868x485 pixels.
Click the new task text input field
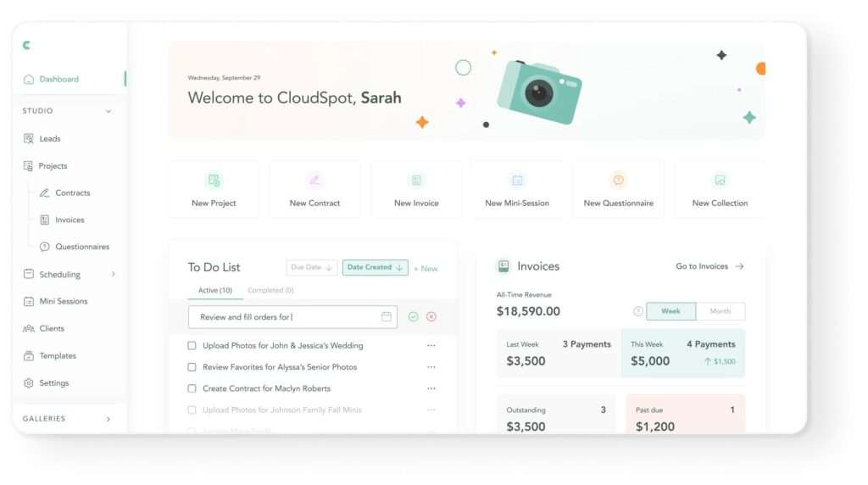292,316
